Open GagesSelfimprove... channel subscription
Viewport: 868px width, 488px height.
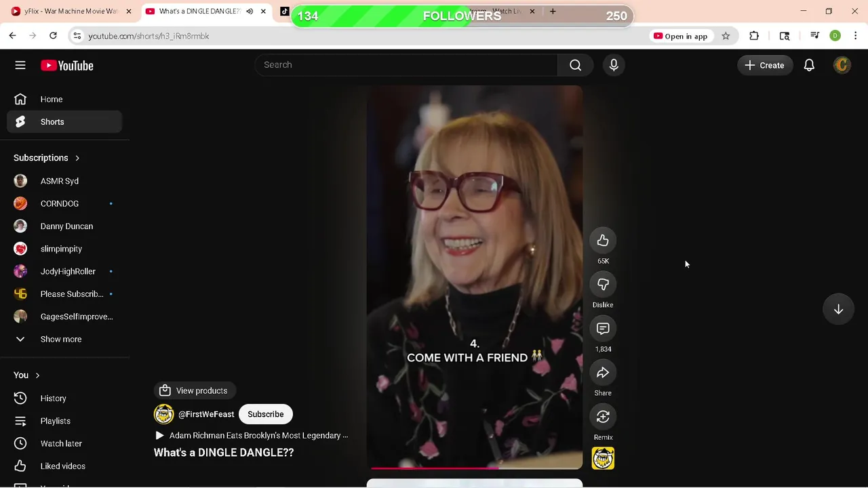tap(64, 317)
